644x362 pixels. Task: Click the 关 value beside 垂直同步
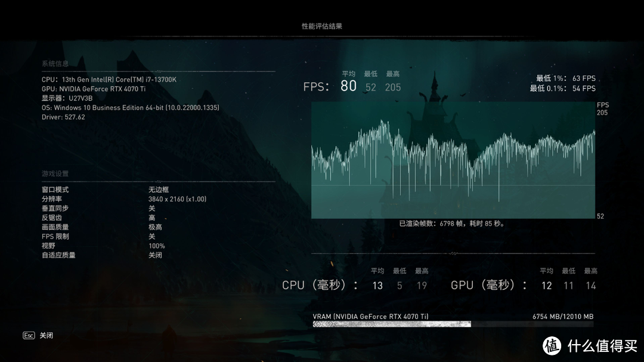click(x=152, y=208)
